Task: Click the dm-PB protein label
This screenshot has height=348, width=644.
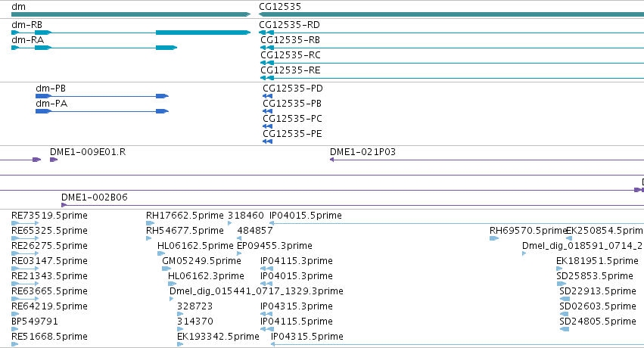Action: 51,89
